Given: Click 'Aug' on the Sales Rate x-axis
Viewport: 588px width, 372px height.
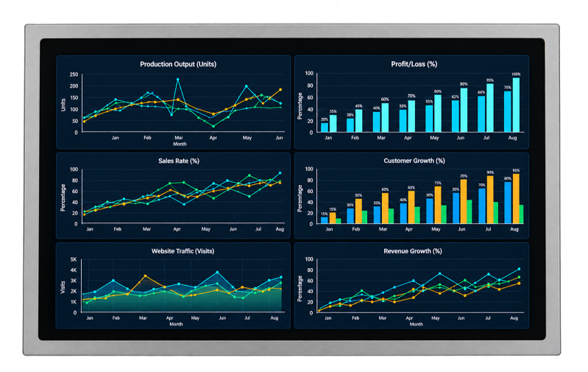Looking at the screenshot, I should [x=280, y=229].
